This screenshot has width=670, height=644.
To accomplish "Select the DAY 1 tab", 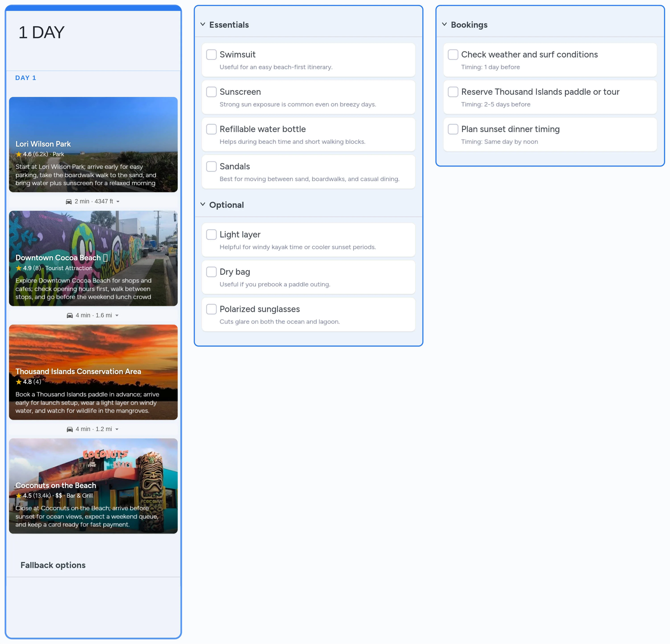I will pos(26,78).
